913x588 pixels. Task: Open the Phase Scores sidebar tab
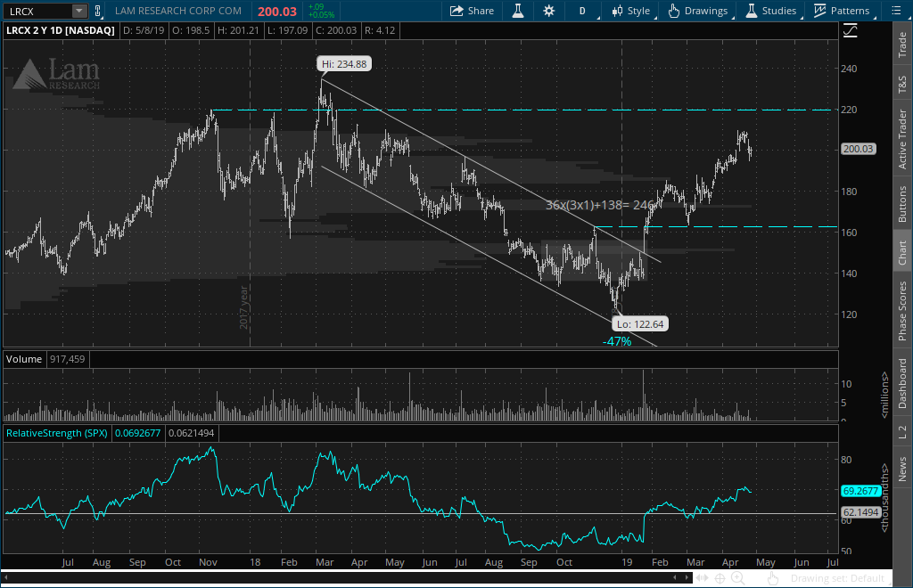point(902,310)
